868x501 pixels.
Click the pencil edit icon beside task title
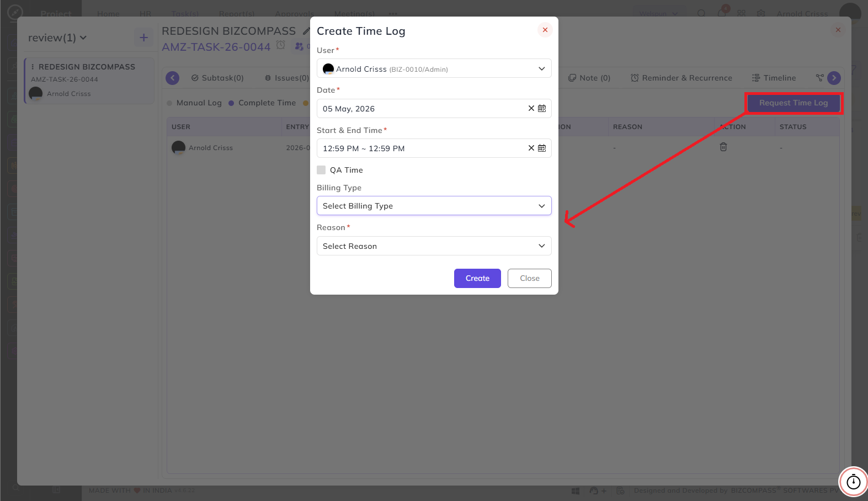[306, 31]
